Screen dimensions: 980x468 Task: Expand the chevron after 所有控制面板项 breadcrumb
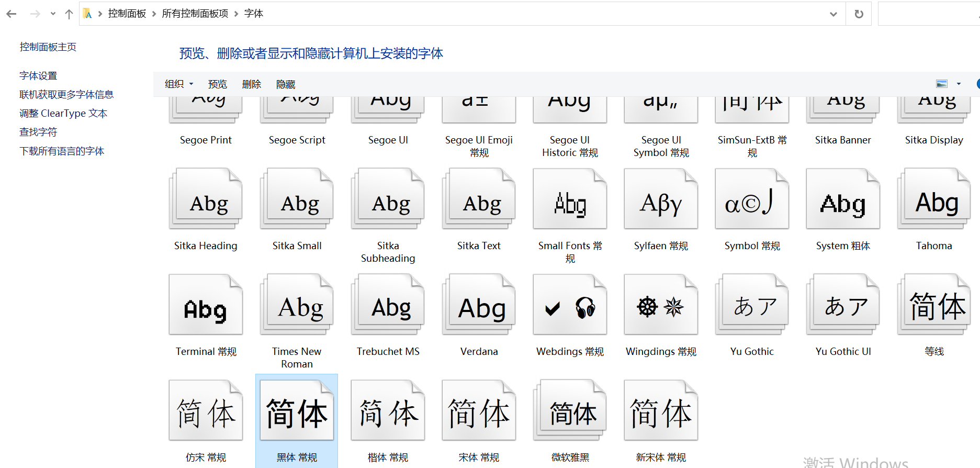(x=236, y=14)
